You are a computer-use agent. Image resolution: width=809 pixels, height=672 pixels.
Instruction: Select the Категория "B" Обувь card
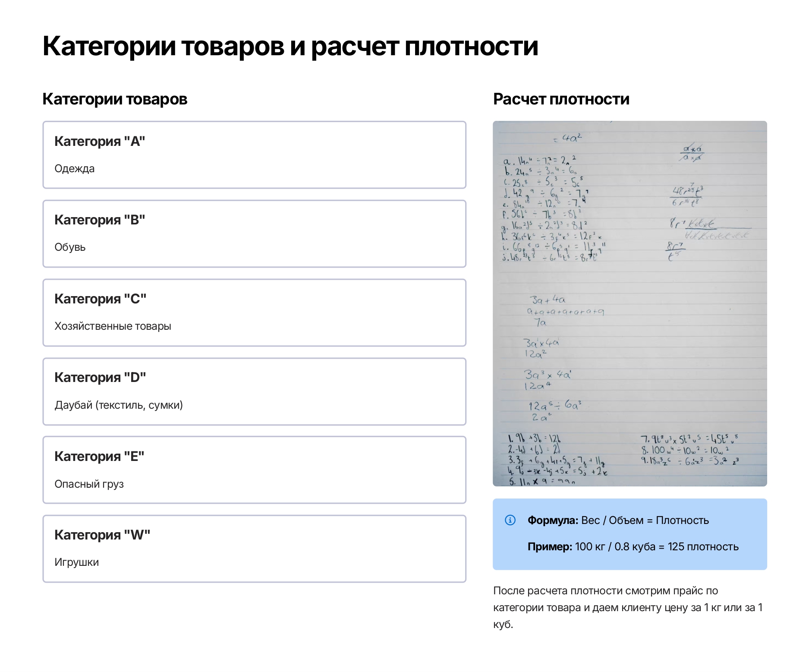[x=255, y=233]
